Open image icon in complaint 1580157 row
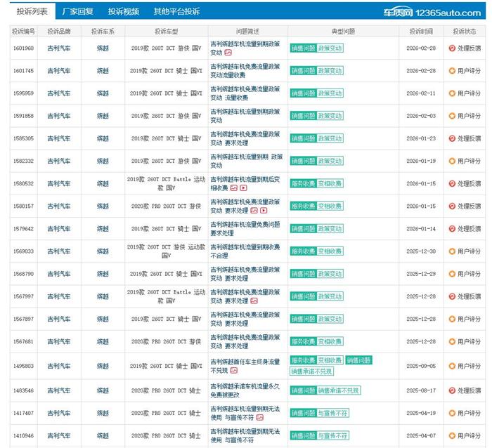The height and width of the screenshot is (448, 492). pos(254,211)
